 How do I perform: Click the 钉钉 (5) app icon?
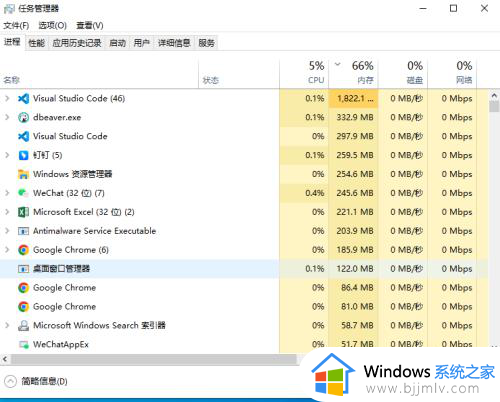pyautogui.click(x=23, y=155)
